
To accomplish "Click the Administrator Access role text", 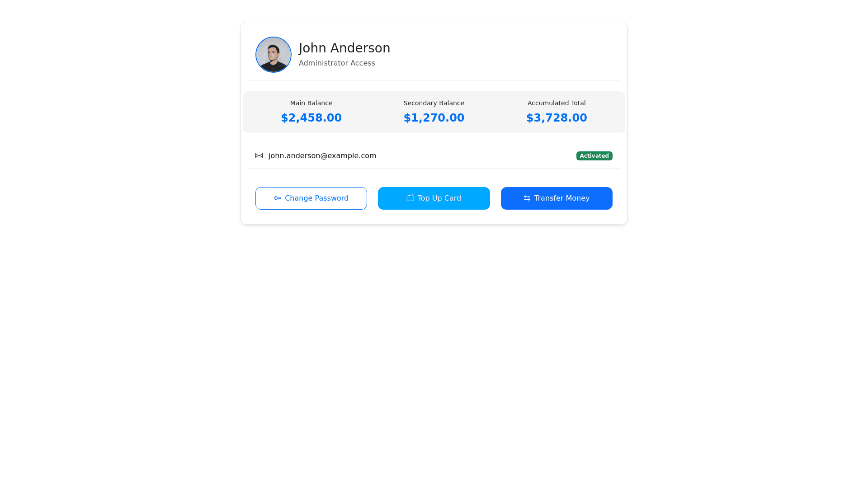I will click(x=337, y=63).
